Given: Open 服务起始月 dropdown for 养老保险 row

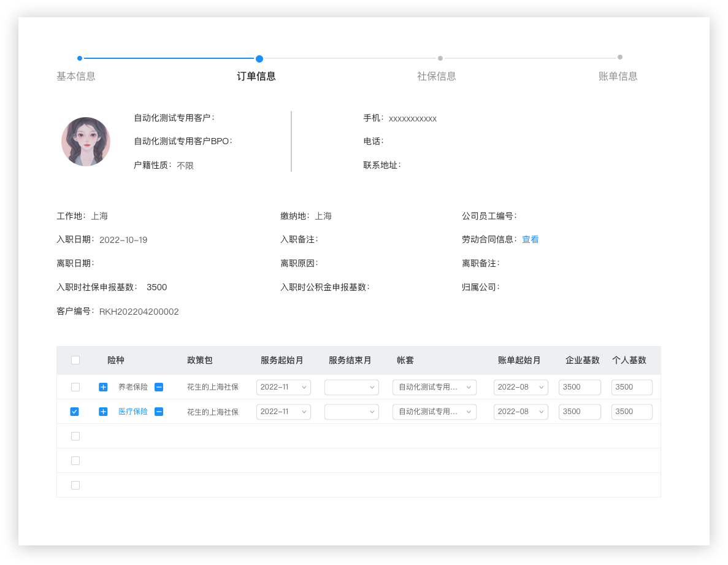Looking at the screenshot, I should tap(283, 387).
